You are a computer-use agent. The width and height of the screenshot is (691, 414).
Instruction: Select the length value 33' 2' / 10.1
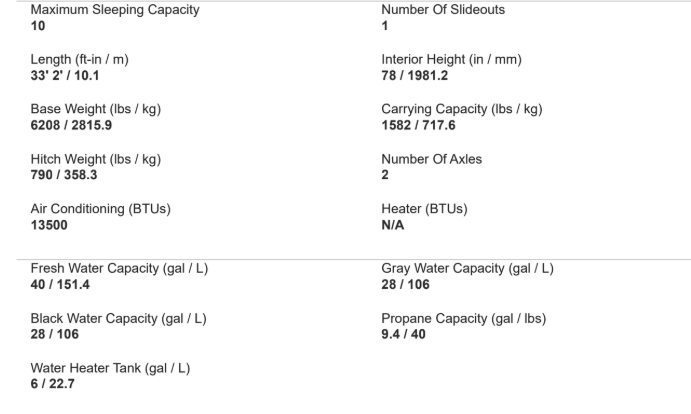pos(65,75)
